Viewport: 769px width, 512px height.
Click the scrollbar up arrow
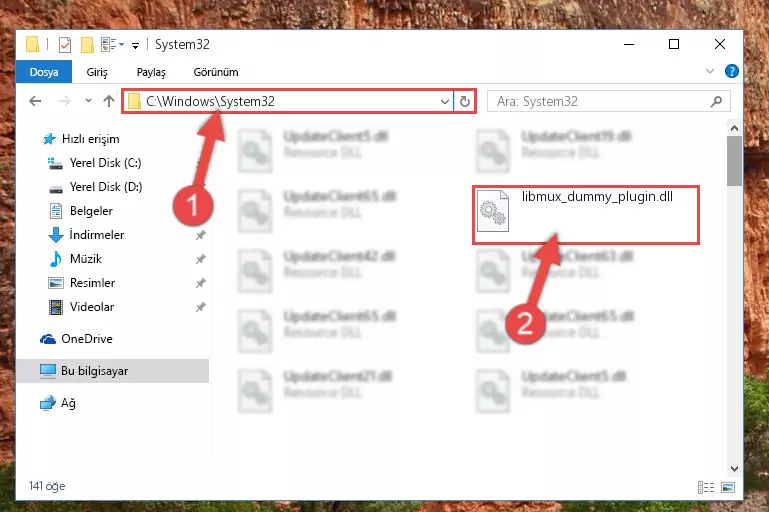tap(734, 128)
